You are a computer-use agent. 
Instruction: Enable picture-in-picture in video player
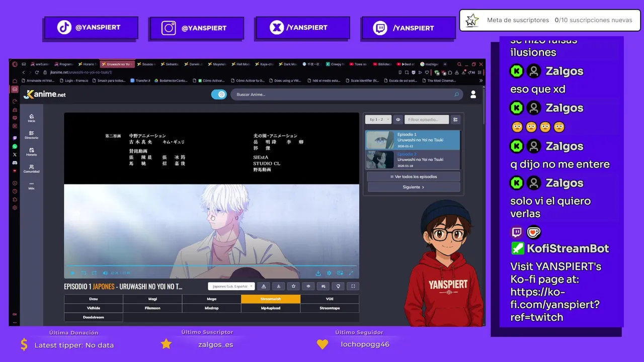[340, 273]
